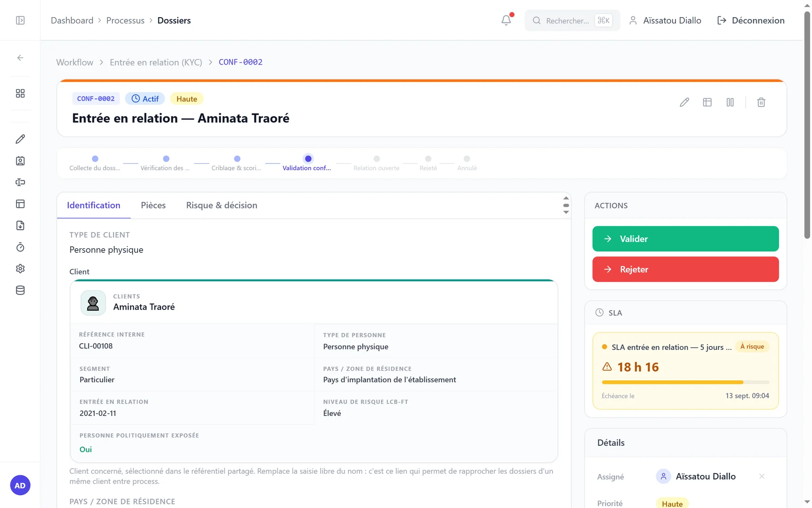The image size is (812, 508).
Task: Open the file import icon in sidebar
Action: (20, 225)
